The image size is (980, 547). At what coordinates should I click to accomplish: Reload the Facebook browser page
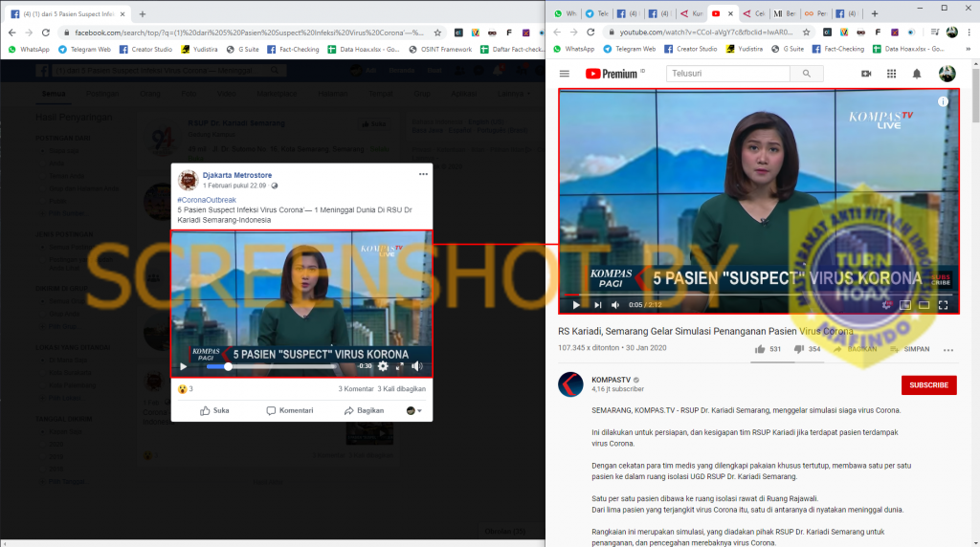pos(46,33)
